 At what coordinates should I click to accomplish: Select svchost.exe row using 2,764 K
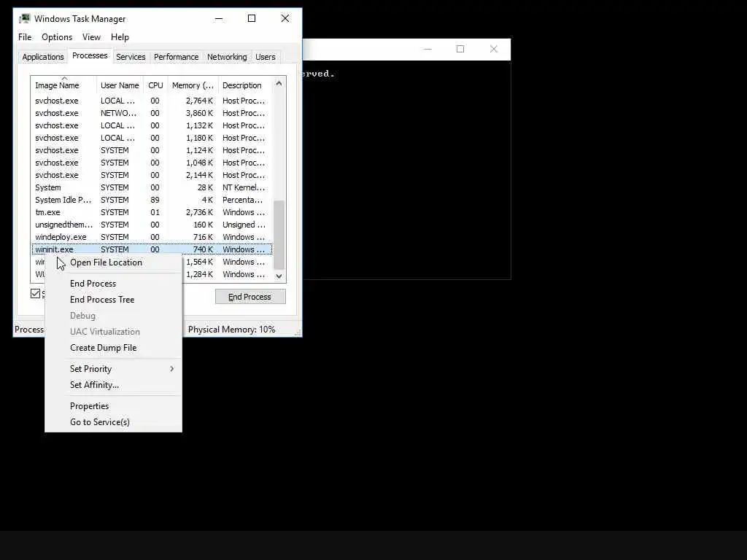pyautogui.click(x=152, y=101)
